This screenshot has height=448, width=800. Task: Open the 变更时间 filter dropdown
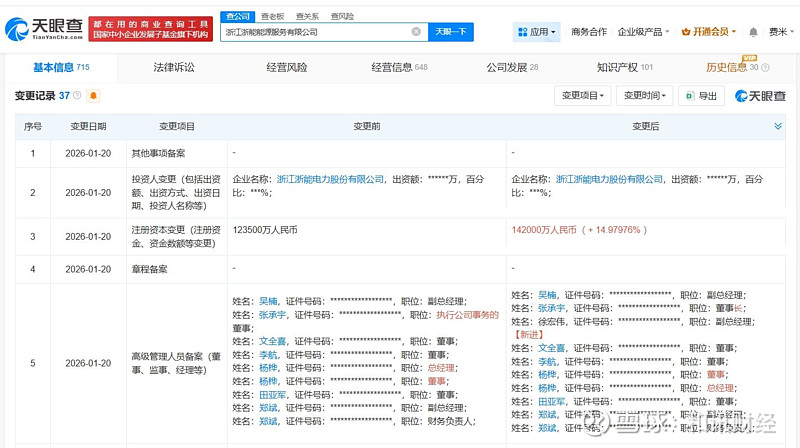[643, 96]
